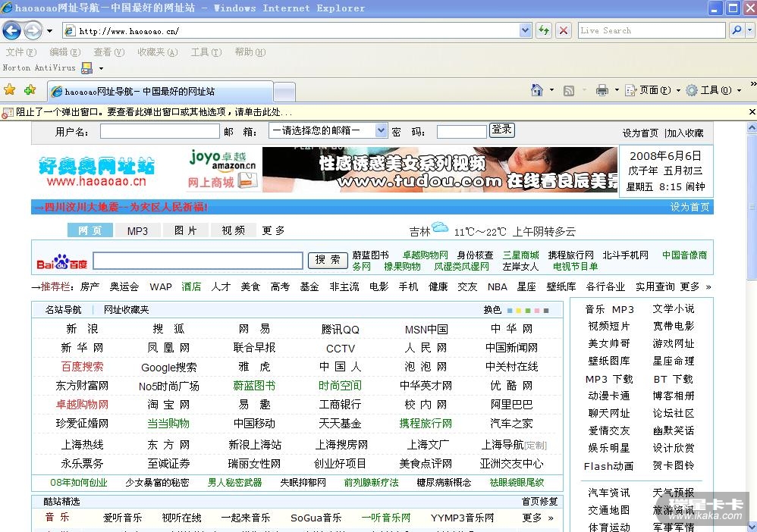Open the address bar URL dropdown
Viewport: 757px width, 532px height.
(526, 30)
